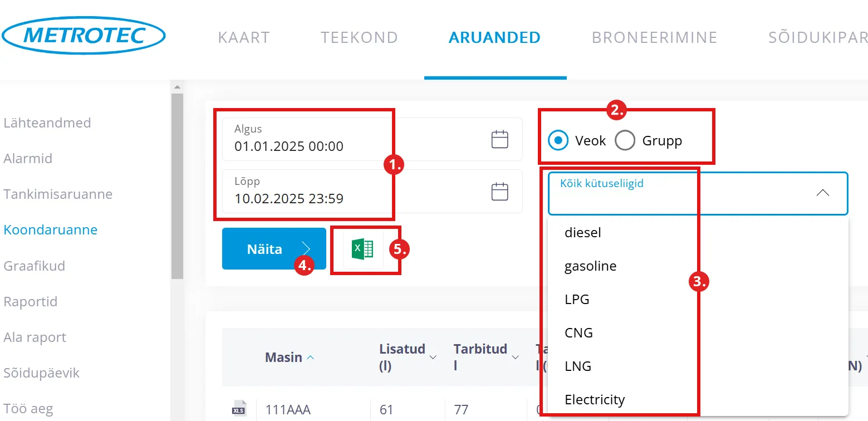Select the Veok radio button

558,141
